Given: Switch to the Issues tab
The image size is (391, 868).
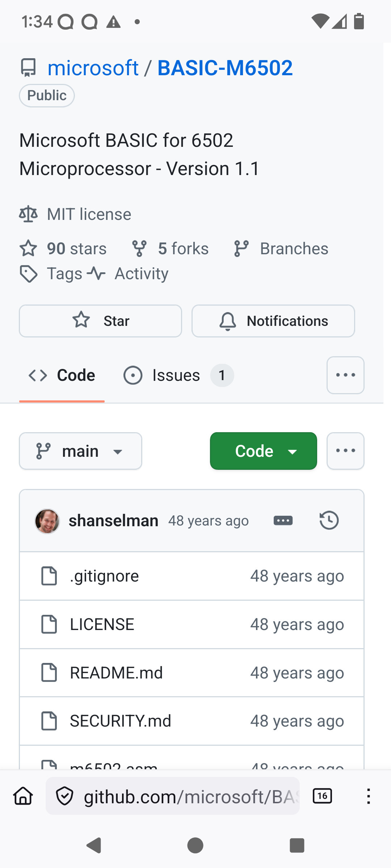Looking at the screenshot, I should click(x=178, y=375).
